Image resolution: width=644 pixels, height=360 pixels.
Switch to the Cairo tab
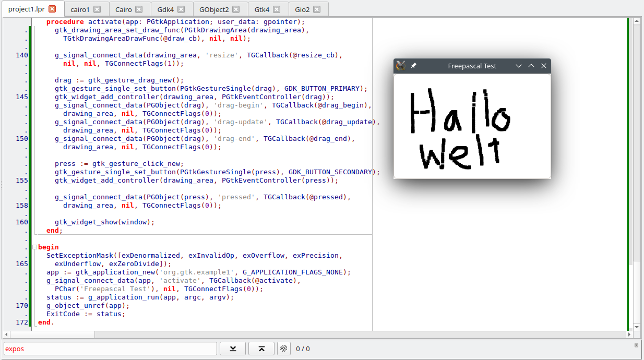(x=124, y=9)
